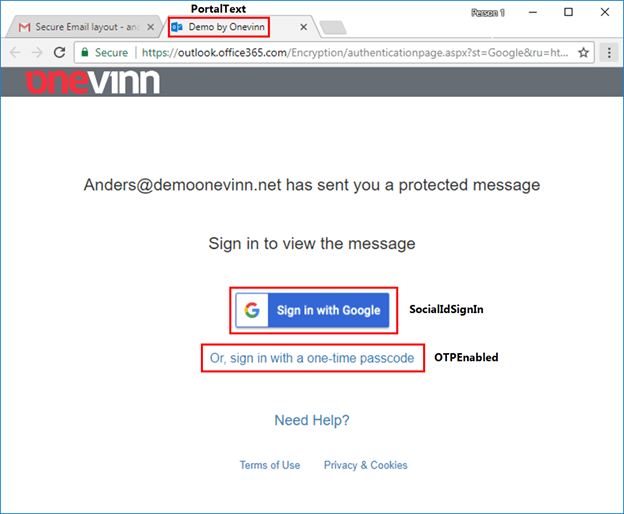
Task: Open the Terms of Use link
Action: click(269, 465)
